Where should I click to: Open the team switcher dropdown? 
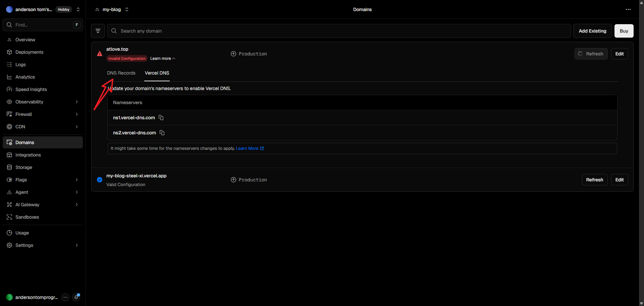(x=78, y=9)
